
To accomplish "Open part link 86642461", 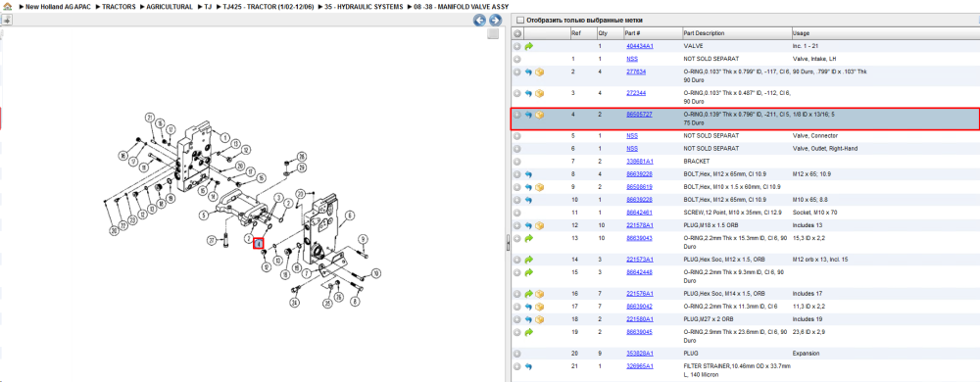I will [639, 213].
